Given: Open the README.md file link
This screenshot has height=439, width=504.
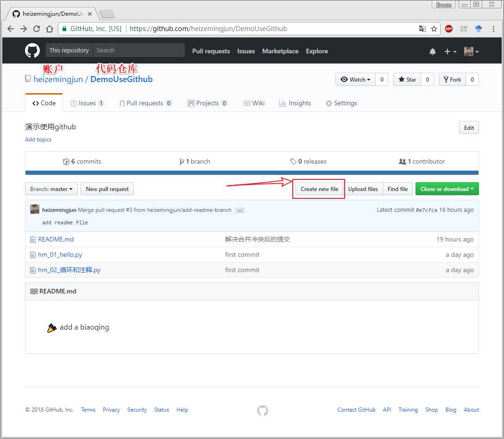Looking at the screenshot, I should pyautogui.click(x=56, y=239).
